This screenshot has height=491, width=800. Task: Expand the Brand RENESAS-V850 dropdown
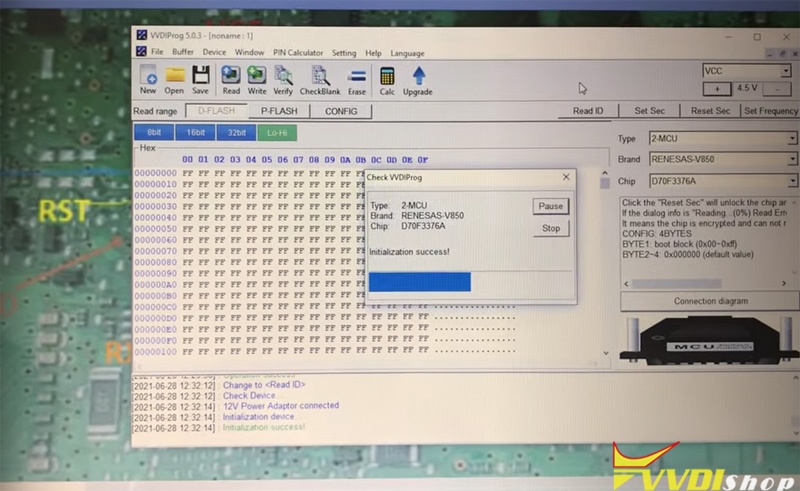[x=791, y=159]
